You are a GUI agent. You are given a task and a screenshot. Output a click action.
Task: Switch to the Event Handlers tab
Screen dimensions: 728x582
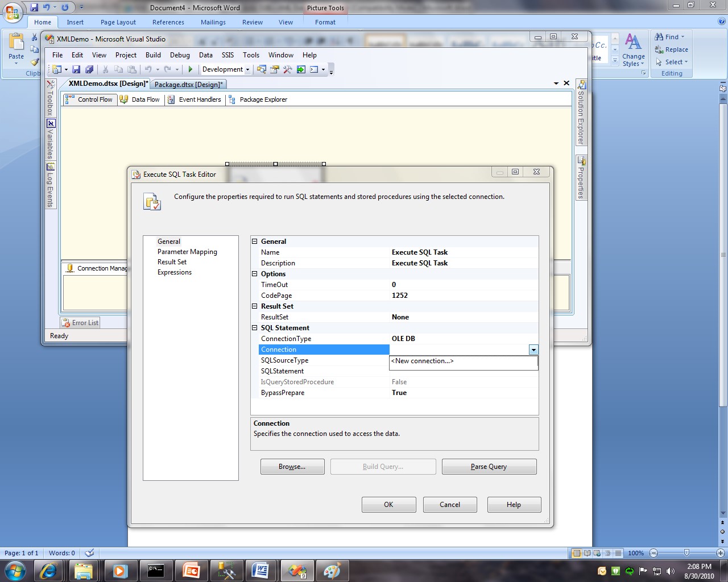coord(195,99)
